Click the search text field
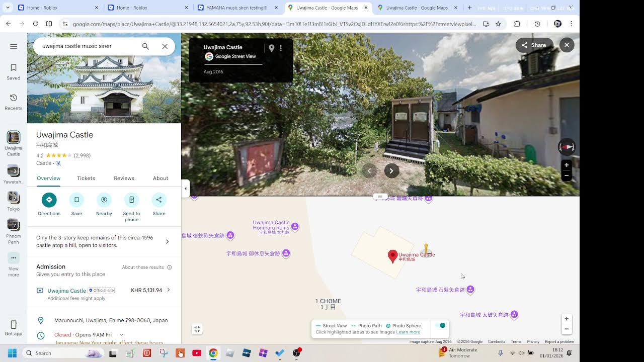The image size is (644, 362). pyautogui.click(x=88, y=46)
